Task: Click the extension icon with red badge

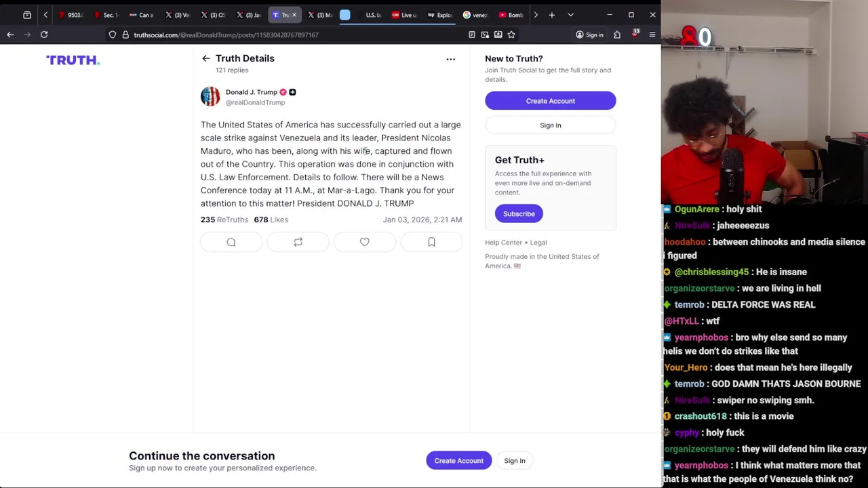Action: pos(635,34)
